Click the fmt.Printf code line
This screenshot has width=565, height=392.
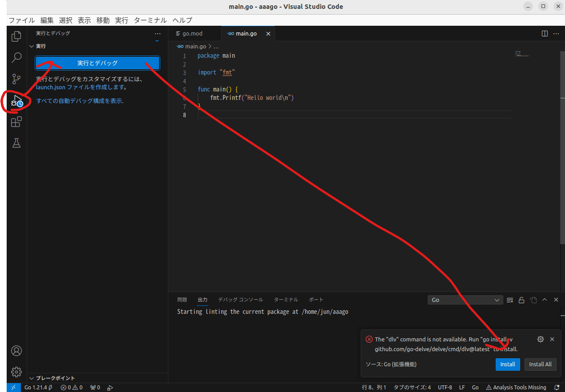(x=252, y=98)
